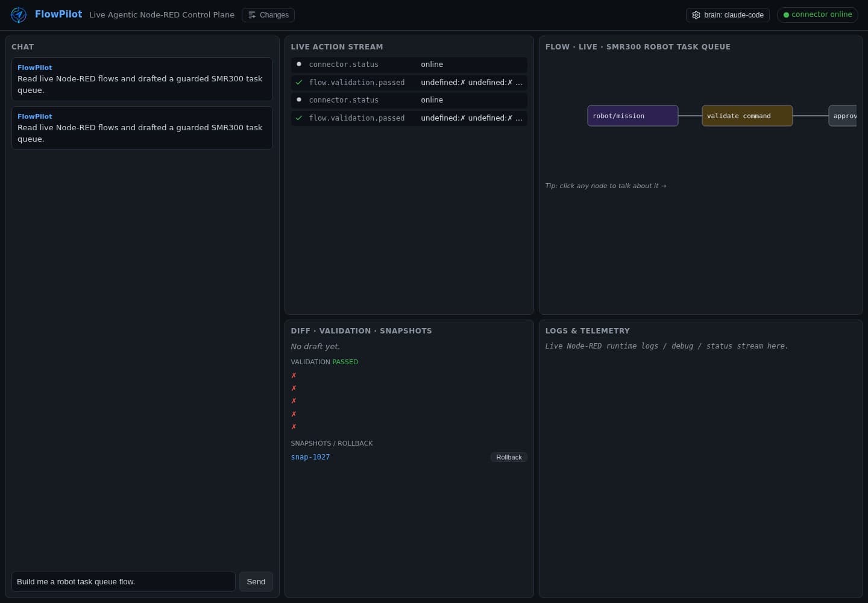Click the 'Live Agentic Node-RED Control Plane' subtitle
The image size is (868, 603).
162,15
